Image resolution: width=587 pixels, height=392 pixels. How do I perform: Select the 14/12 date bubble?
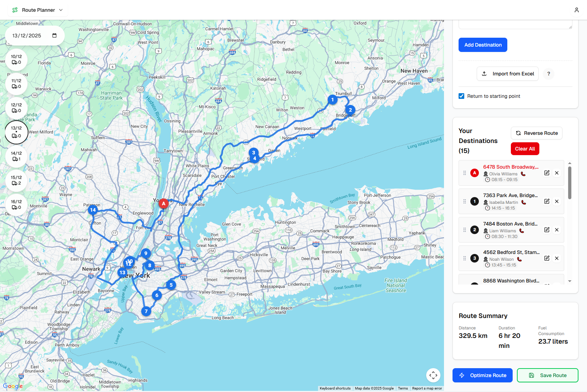[16, 157]
